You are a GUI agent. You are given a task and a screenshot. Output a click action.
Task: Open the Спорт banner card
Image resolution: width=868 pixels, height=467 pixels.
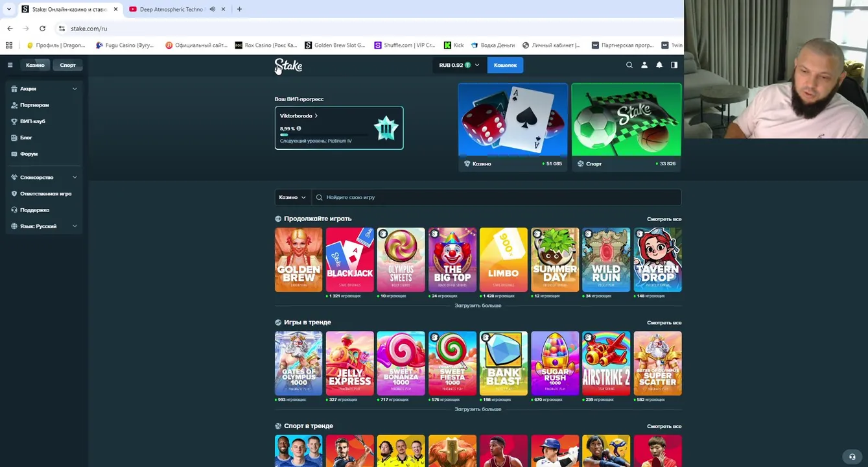tap(626, 127)
